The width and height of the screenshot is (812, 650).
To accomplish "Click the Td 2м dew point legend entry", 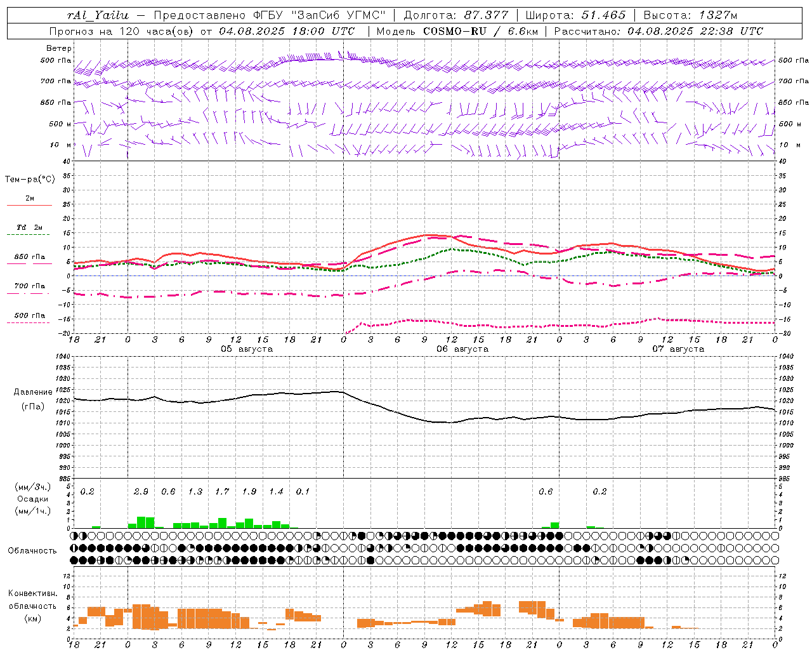I will (x=30, y=227).
